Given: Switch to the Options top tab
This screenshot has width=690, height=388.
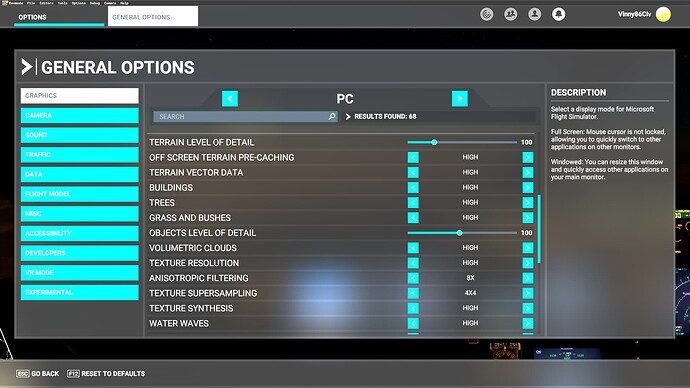Looking at the screenshot, I should click(x=59, y=17).
